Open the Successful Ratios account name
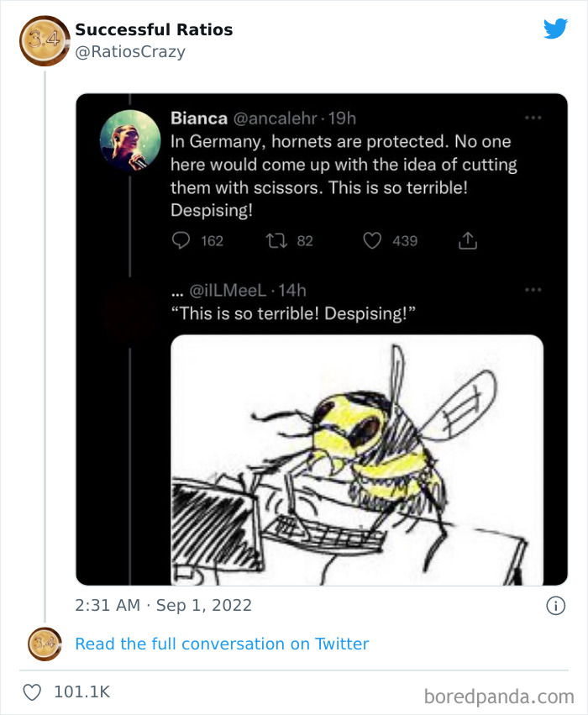Image resolution: width=588 pixels, height=715 pixels. pos(154,30)
